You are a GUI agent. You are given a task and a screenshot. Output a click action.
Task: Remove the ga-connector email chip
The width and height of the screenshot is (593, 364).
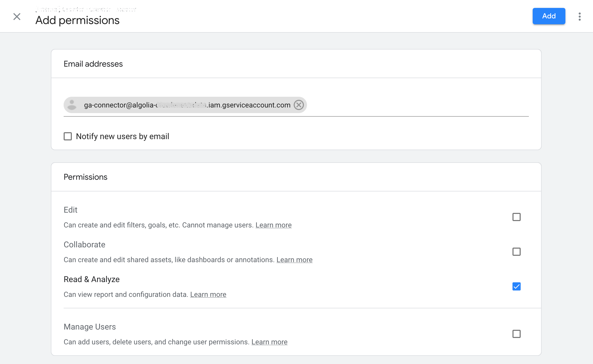tap(299, 105)
